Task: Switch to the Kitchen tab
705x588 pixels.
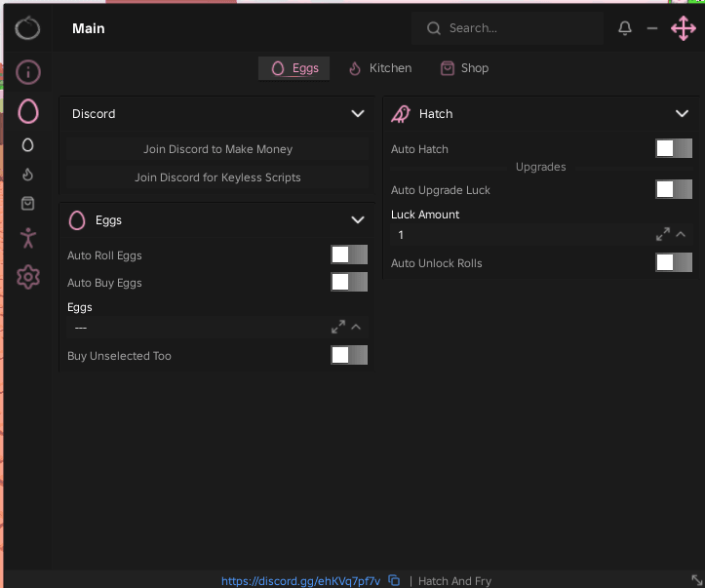Action: point(380,68)
